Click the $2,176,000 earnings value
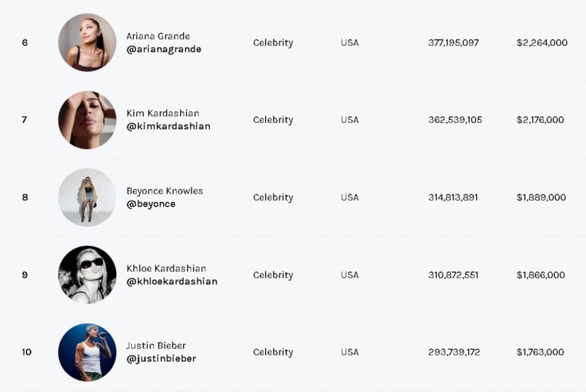This screenshot has height=392, width=586. [540, 120]
